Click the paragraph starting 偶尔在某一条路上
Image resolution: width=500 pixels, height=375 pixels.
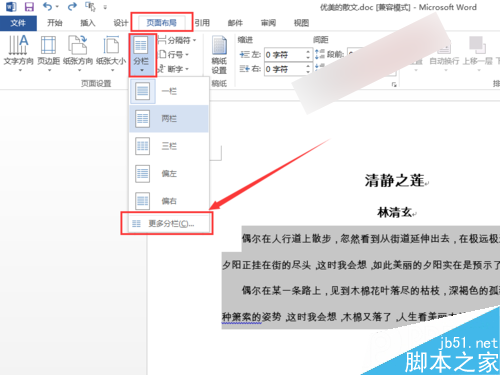[371, 291]
